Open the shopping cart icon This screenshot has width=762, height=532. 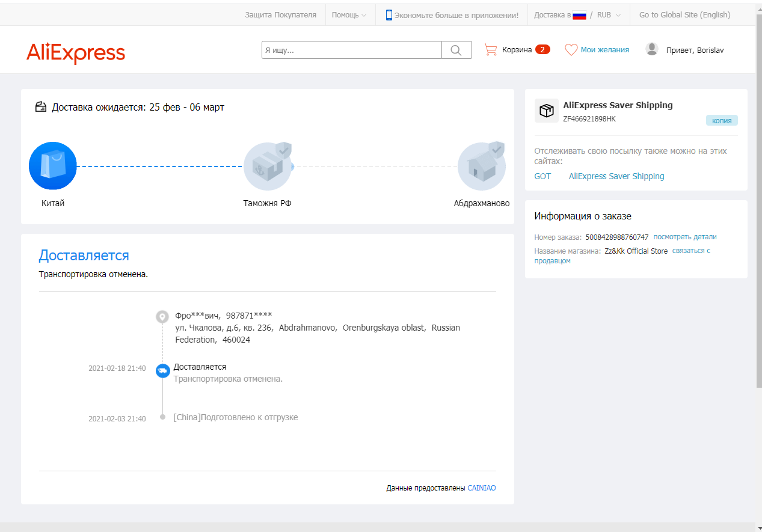[491, 50]
